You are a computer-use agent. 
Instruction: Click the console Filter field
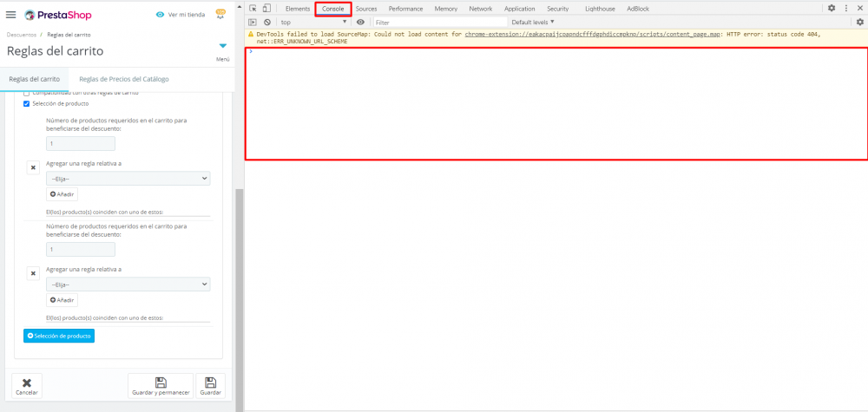point(441,23)
